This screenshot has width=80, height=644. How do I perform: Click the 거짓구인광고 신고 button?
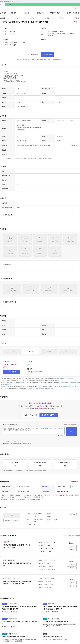[x=74, y=481]
